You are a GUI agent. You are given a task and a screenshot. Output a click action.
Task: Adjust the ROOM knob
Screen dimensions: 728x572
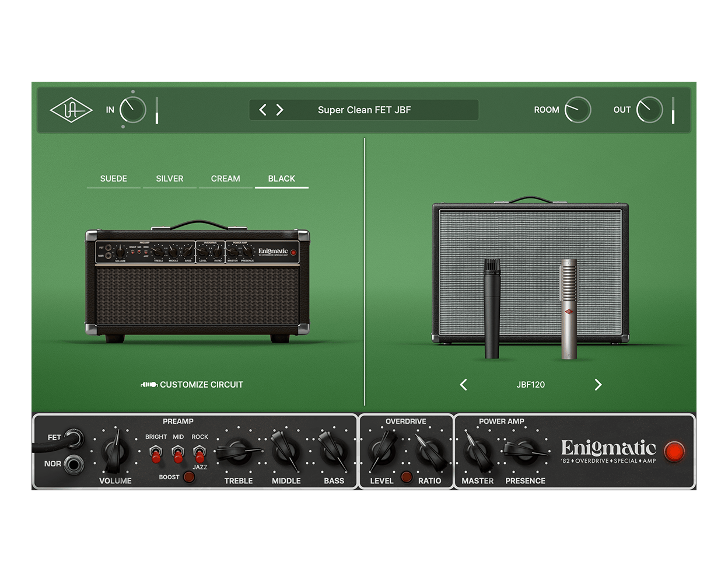577,110
